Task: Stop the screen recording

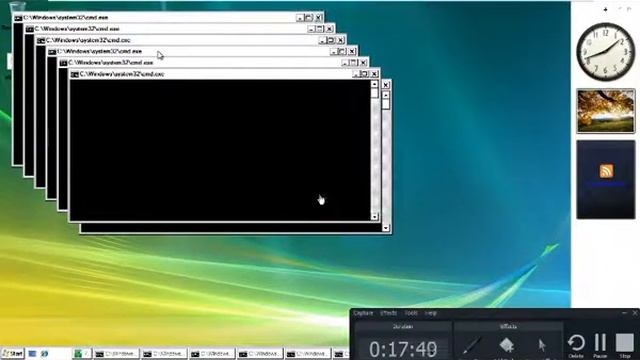Action: (x=624, y=346)
